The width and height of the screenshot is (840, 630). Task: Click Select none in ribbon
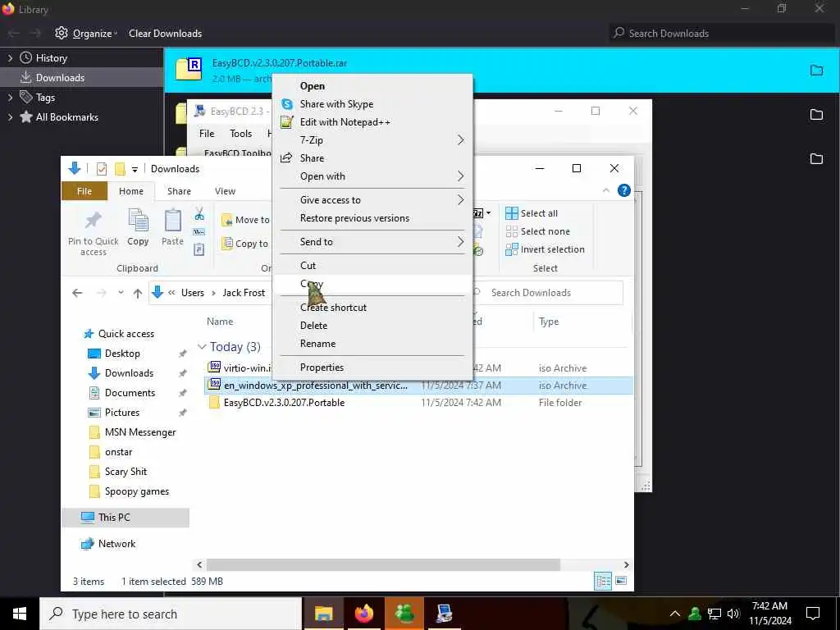pyautogui.click(x=538, y=231)
